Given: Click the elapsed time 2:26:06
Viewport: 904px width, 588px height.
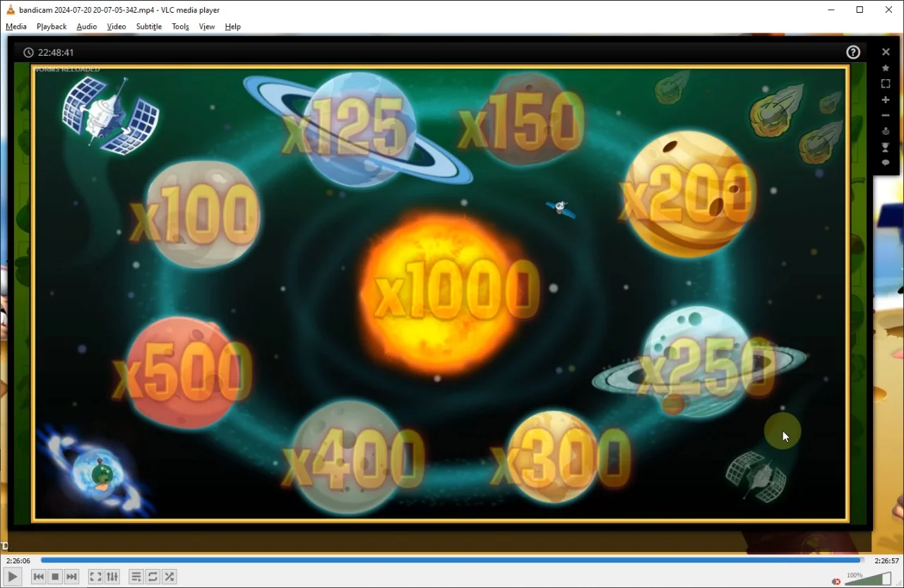Looking at the screenshot, I should coord(18,560).
